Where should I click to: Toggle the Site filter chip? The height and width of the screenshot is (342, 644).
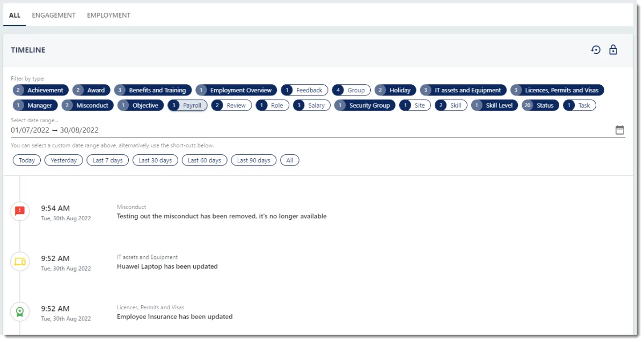[415, 105]
